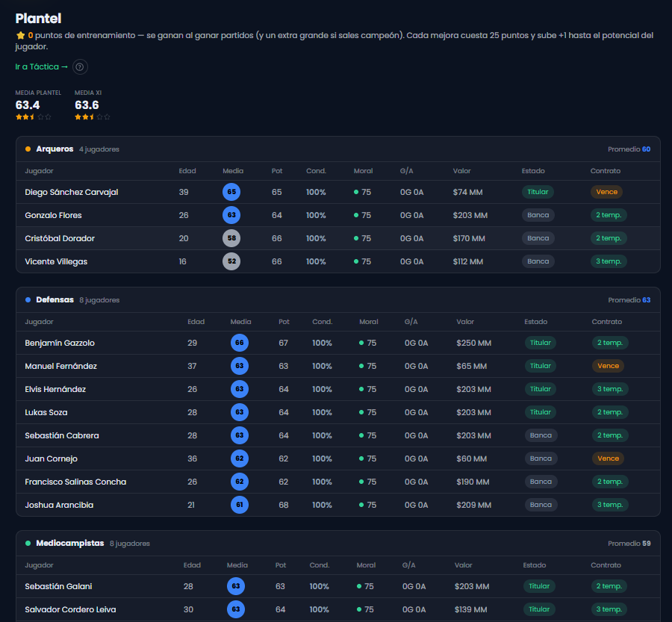Go to Táctica via the green link
This screenshot has width=672, height=622.
42,67
